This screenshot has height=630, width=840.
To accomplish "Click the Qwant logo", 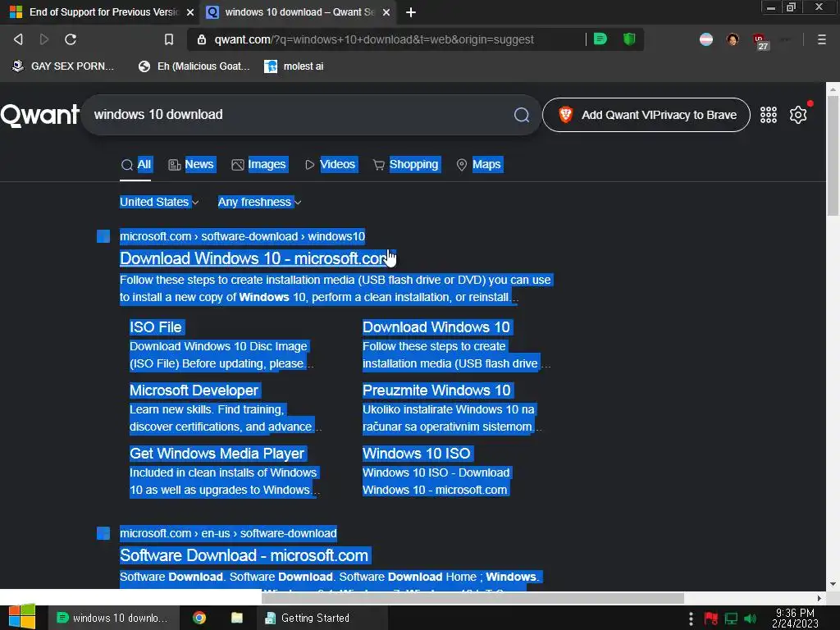I will pyautogui.click(x=39, y=115).
